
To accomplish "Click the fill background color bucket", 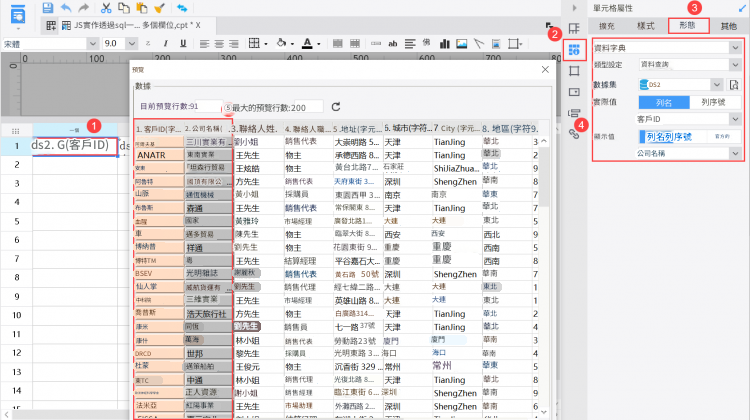I will 281,44.
